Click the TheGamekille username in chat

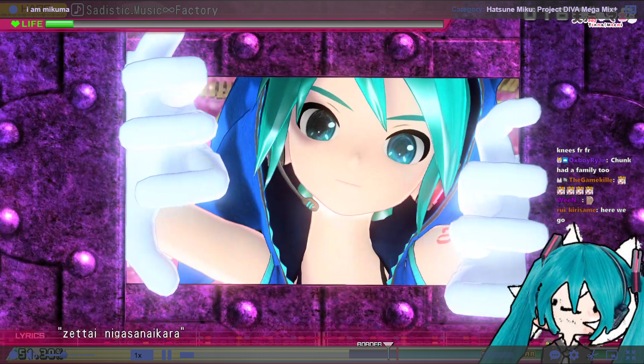(x=591, y=180)
